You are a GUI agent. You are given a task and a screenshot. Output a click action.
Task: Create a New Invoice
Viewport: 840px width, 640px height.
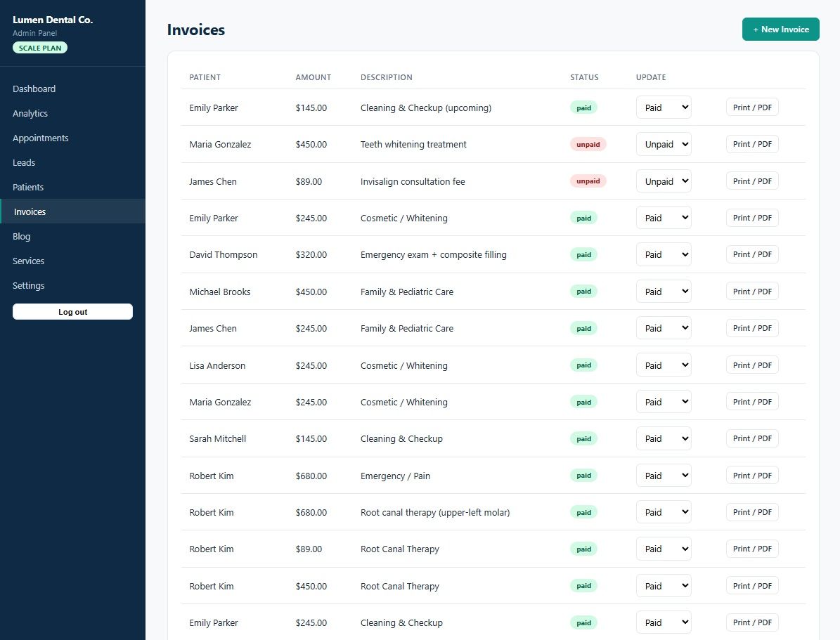(780, 30)
